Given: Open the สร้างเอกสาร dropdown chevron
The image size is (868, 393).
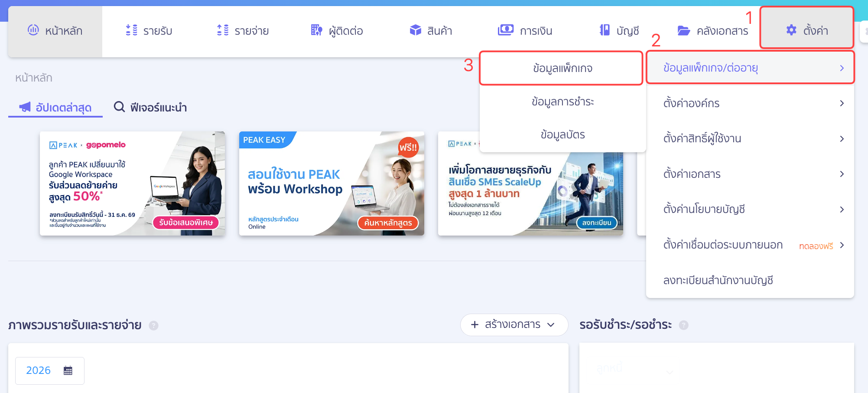Looking at the screenshot, I should coord(551,325).
